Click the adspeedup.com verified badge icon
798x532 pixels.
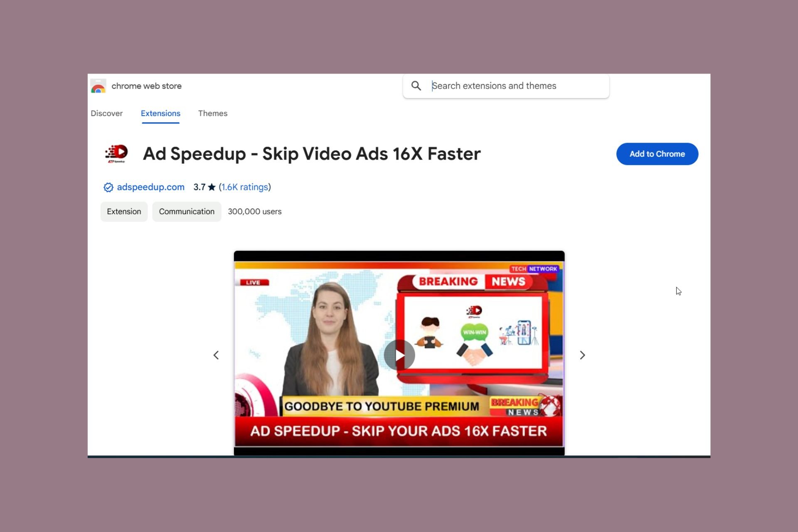pos(108,187)
